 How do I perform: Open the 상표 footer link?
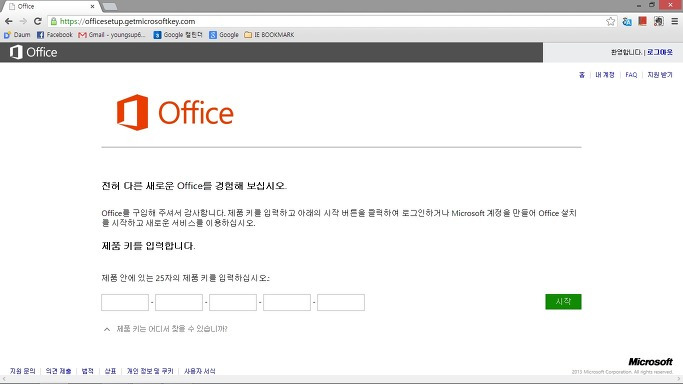pos(110,371)
